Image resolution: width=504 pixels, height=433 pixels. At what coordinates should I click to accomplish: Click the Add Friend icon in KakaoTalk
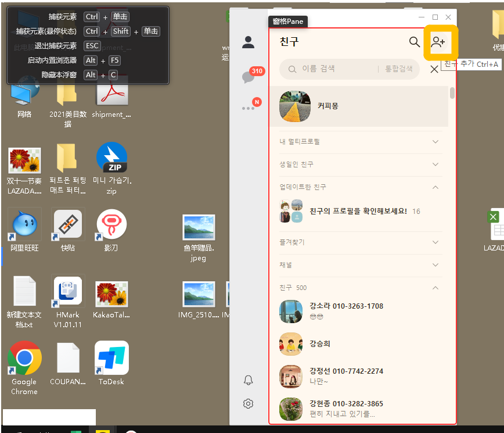tap(438, 42)
